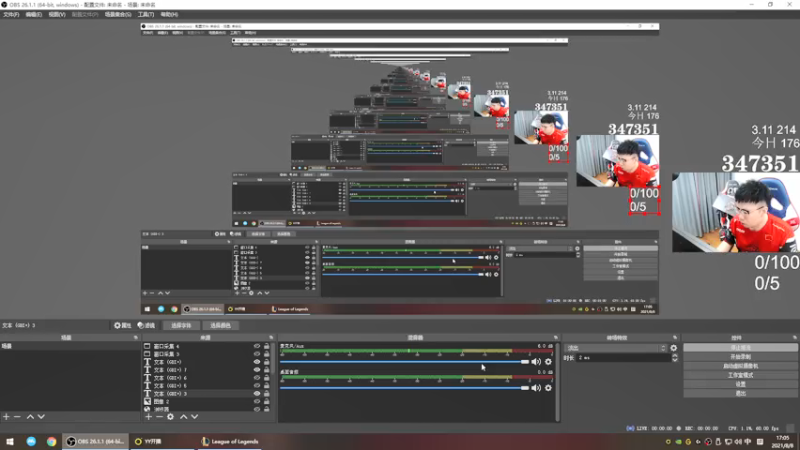Pop out the 来源 dock panel
The image size is (800, 450).
click(x=271, y=338)
